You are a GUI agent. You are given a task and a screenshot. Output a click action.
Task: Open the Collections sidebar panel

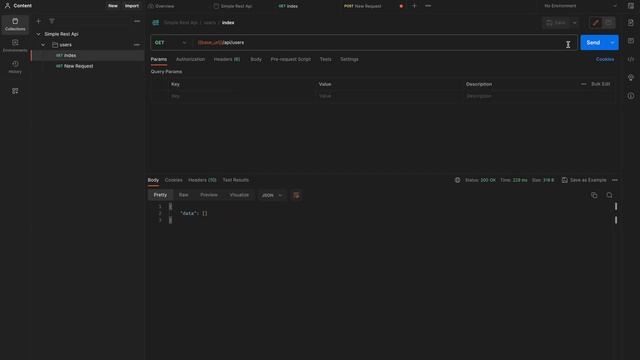click(15, 24)
